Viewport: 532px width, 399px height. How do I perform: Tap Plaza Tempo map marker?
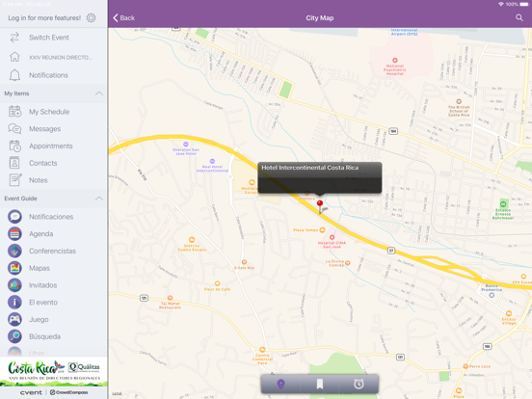pyautogui.click(x=322, y=229)
